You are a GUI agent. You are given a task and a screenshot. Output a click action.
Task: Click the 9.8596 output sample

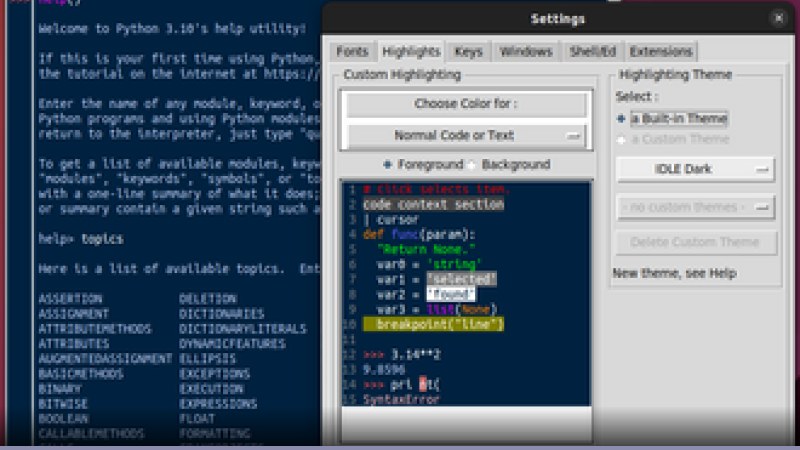pyautogui.click(x=384, y=369)
